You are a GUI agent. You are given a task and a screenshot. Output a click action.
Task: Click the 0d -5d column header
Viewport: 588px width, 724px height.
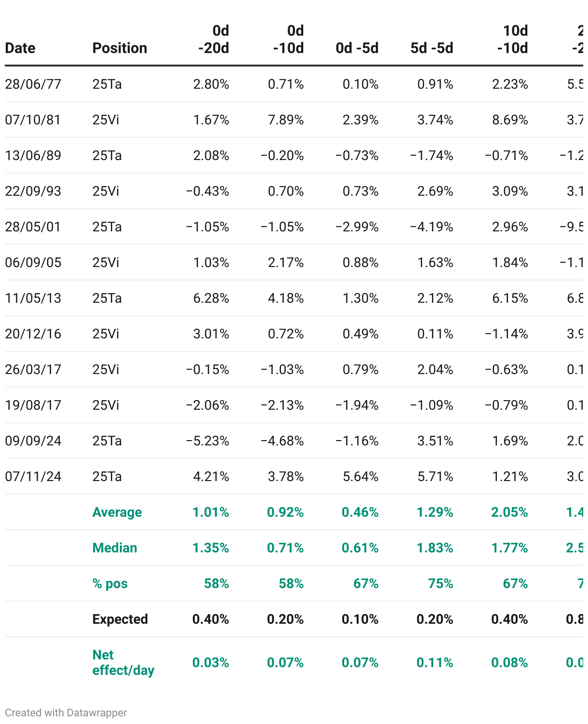point(357,48)
